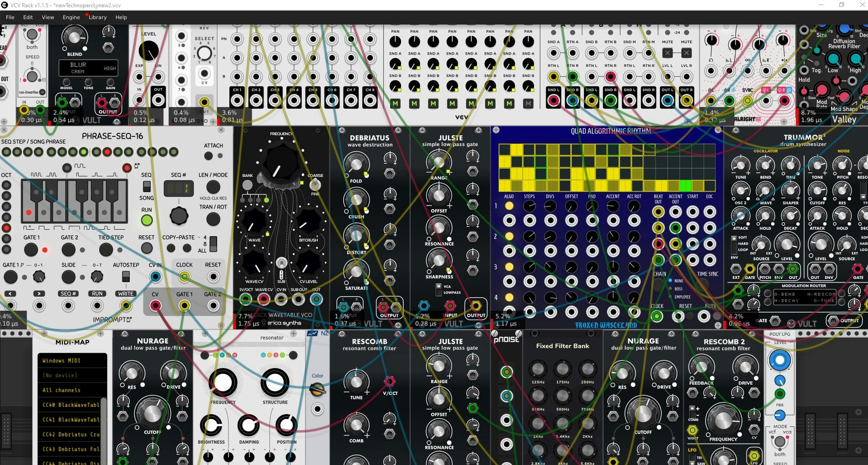Click Trummor TUNE knob
Image resolution: width=868 pixels, height=465 pixels.
[740, 165]
